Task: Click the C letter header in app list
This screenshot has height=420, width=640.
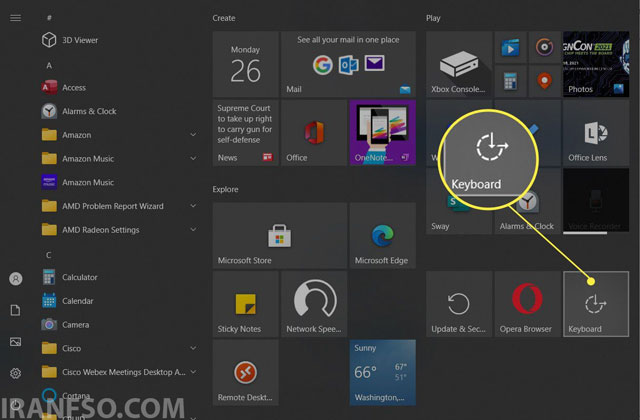Action: [49, 255]
